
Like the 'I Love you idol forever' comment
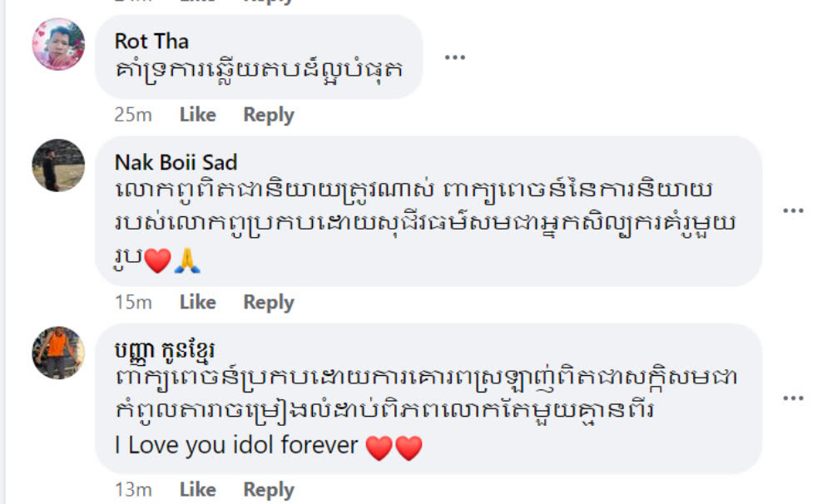pos(197,490)
